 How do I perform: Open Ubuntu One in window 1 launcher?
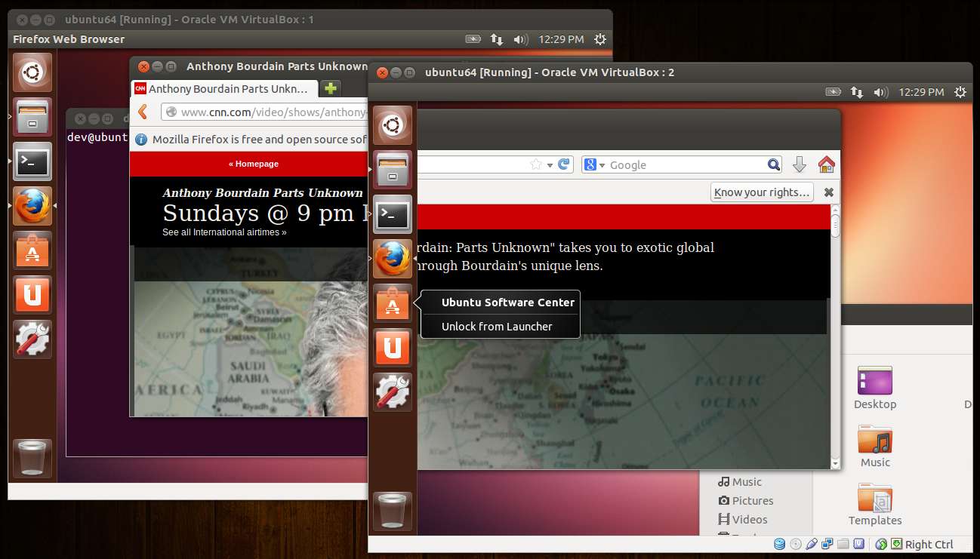pos(32,295)
